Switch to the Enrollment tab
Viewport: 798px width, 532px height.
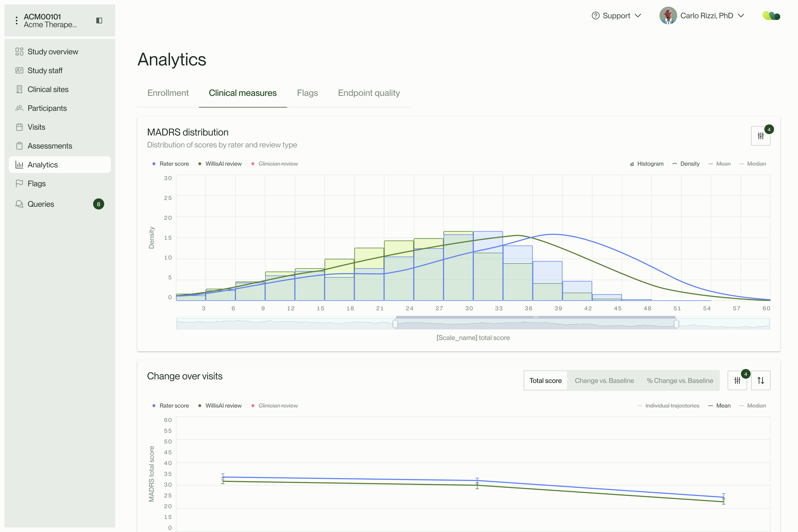click(168, 93)
